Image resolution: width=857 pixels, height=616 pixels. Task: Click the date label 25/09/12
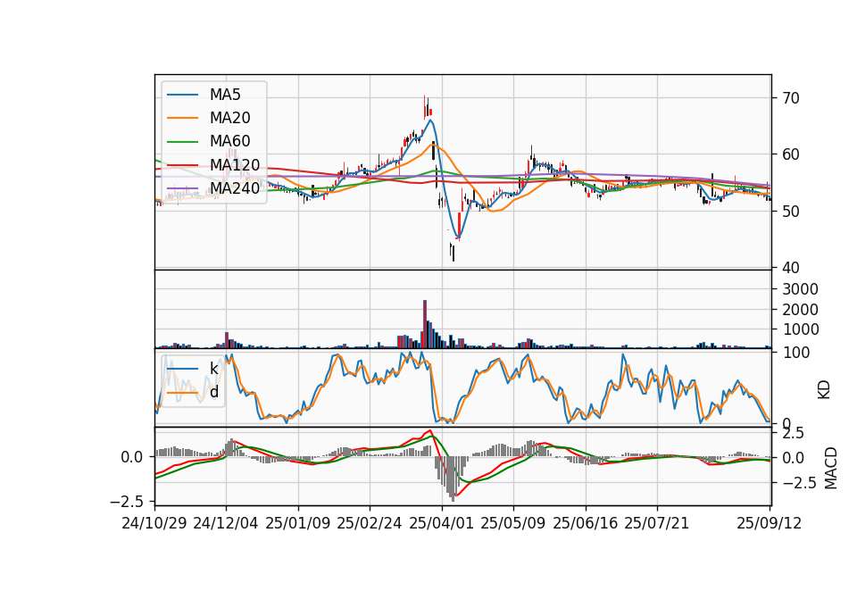point(769,523)
